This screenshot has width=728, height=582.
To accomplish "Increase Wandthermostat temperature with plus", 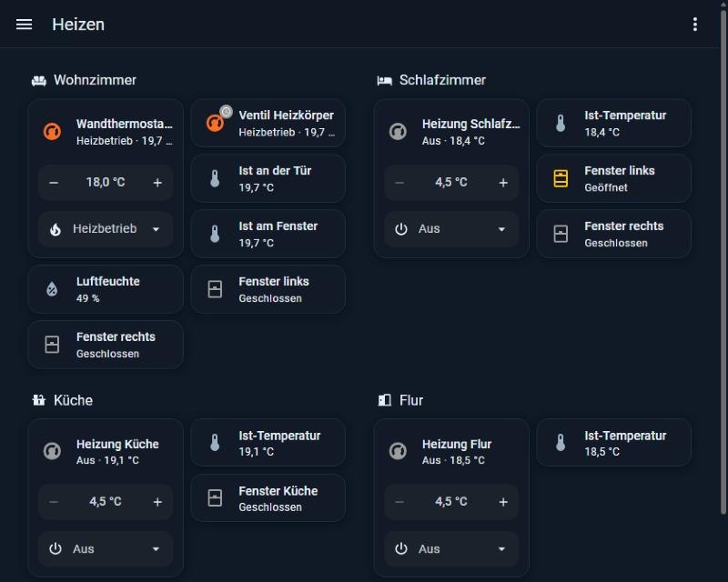I will (x=157, y=183).
